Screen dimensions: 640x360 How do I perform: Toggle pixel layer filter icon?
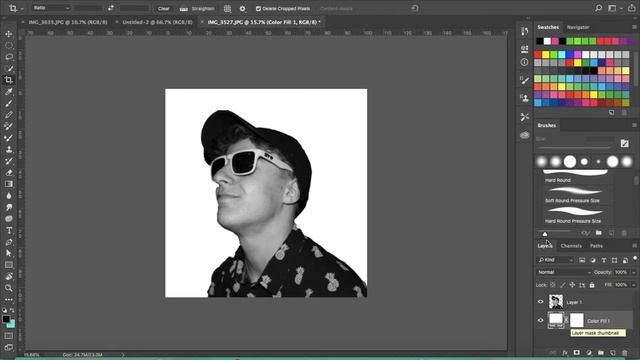(x=582, y=260)
